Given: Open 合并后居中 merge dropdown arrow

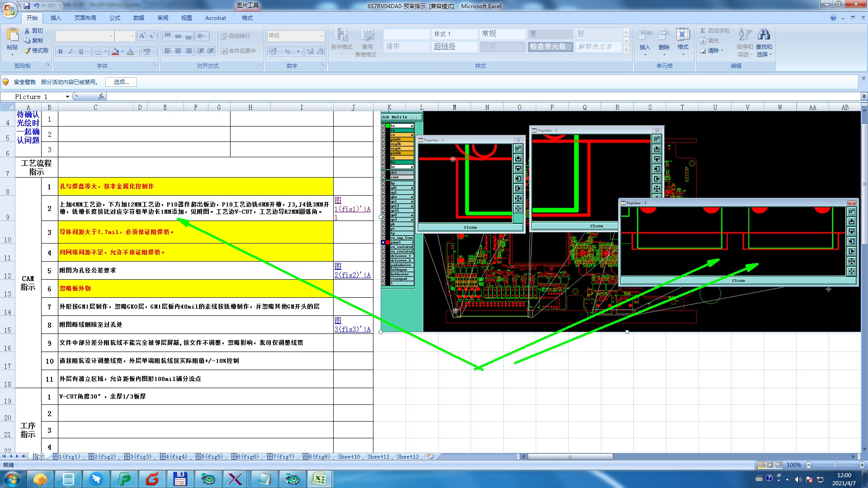Looking at the screenshot, I should 259,51.
